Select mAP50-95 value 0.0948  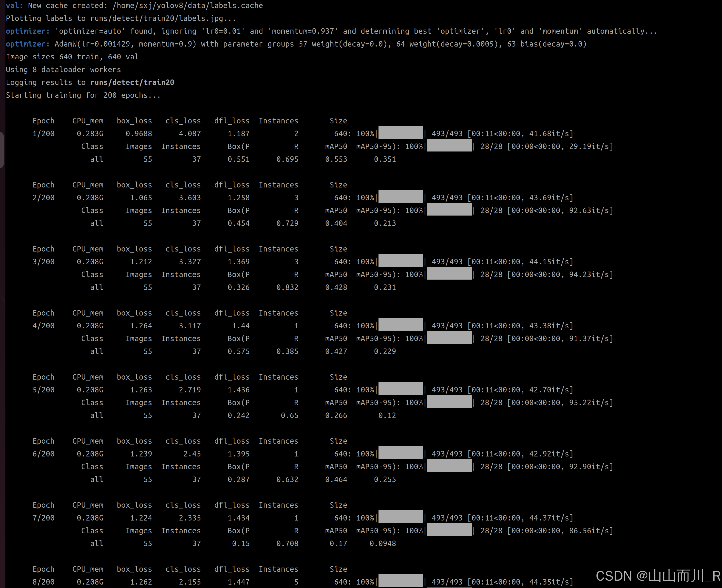point(382,544)
